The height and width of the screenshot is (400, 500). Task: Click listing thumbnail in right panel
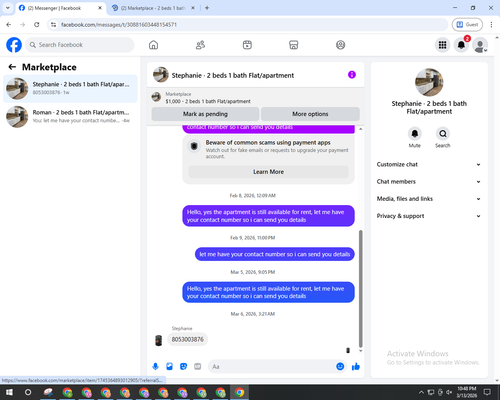pos(429,82)
